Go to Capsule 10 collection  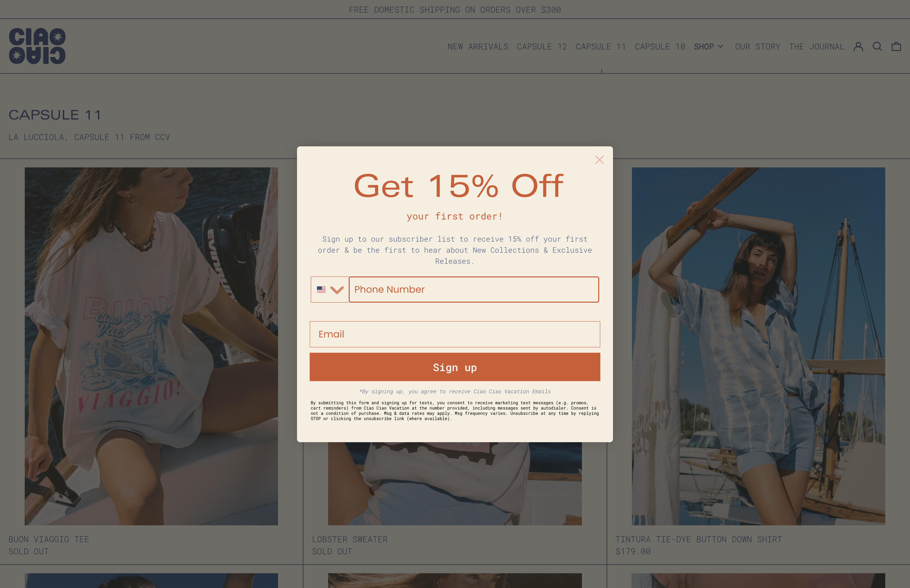[660, 47]
